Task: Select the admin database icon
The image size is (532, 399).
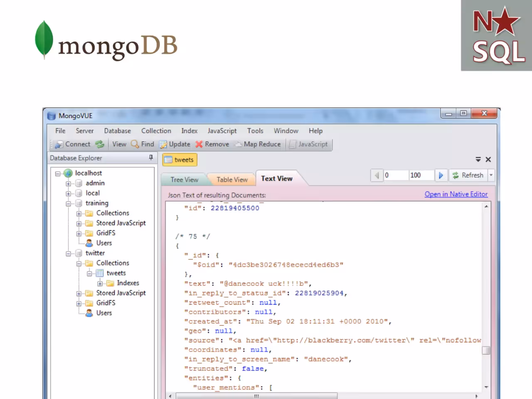Action: click(x=79, y=183)
